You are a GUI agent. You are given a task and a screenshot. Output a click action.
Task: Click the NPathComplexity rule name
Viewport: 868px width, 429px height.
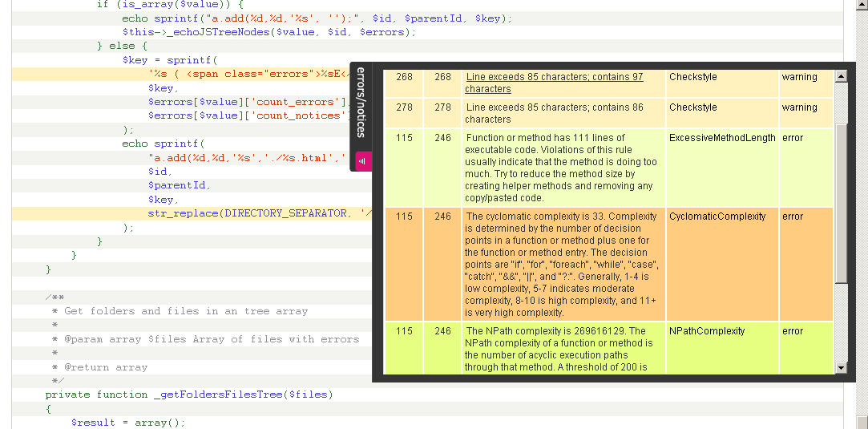coord(707,331)
